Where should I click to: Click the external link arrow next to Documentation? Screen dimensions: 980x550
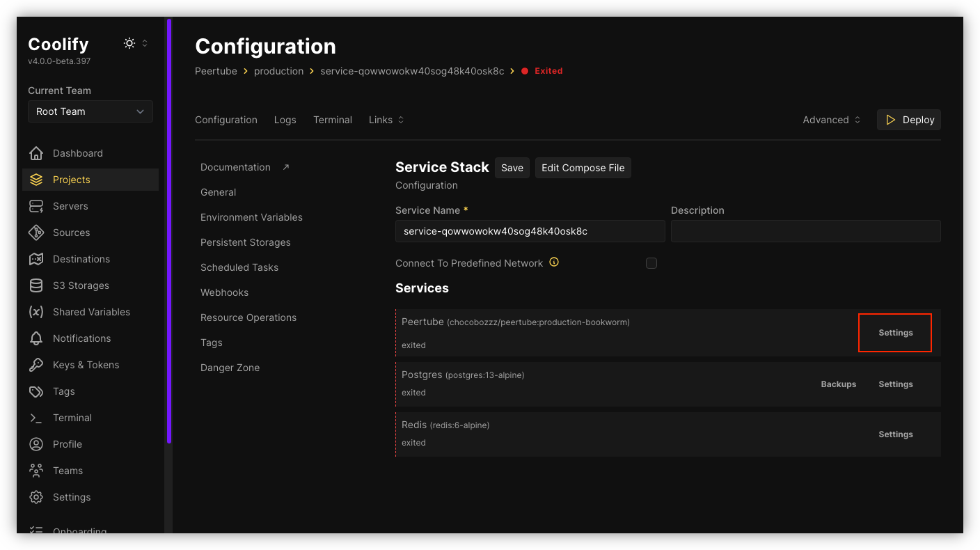pos(285,167)
